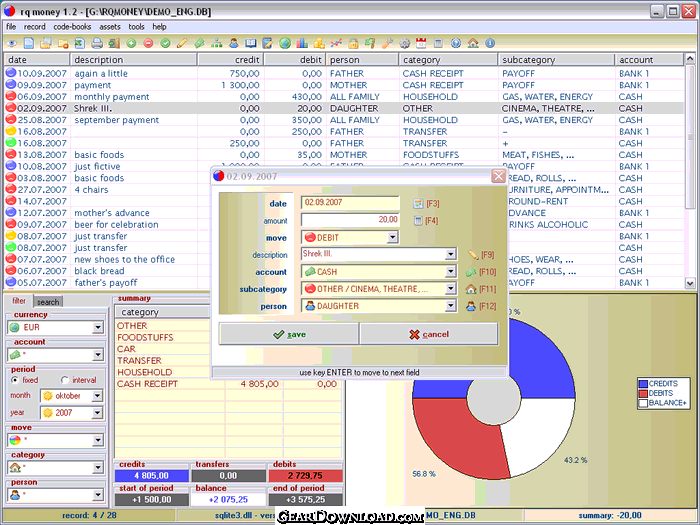The height and width of the screenshot is (525, 700).
Task: Click the date field in dialog
Action: [350, 203]
